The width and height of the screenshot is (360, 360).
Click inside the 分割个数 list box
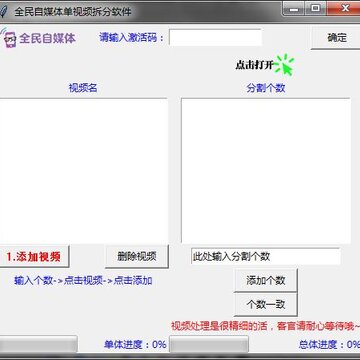click(266, 171)
